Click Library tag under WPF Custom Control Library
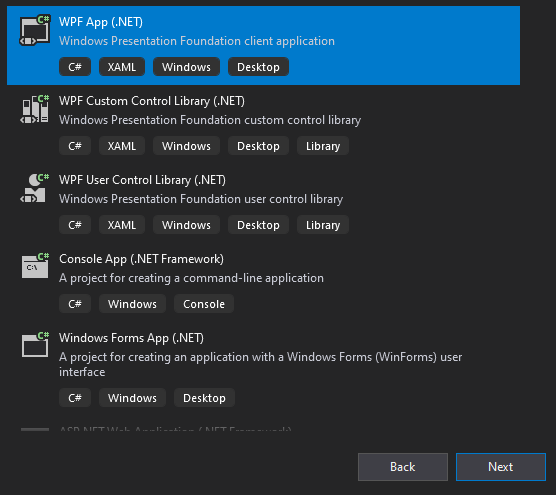This screenshot has height=495, width=556. tap(323, 146)
